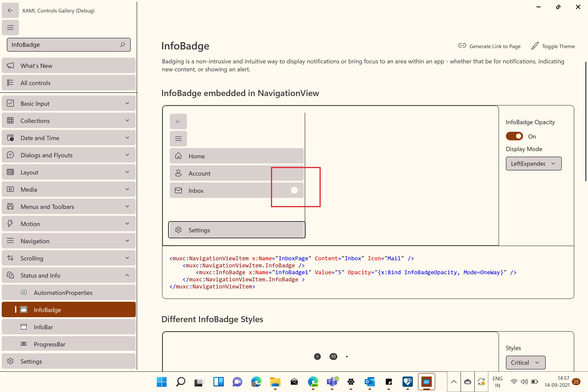Click the Settings gear in the sample NavigationView

point(179,230)
